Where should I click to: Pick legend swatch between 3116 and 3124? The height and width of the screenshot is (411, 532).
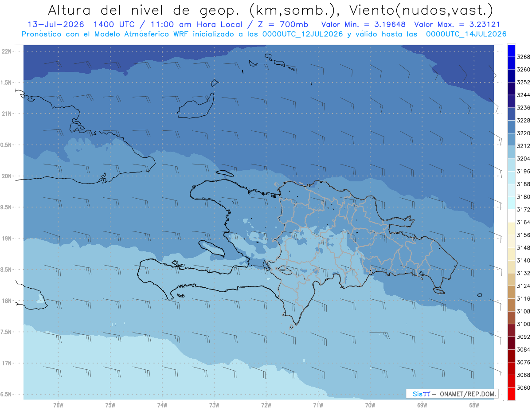511,292
